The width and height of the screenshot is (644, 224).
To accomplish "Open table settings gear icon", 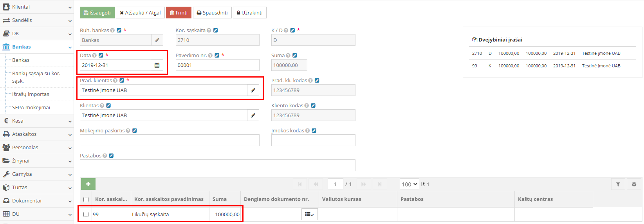I will tap(634, 184).
